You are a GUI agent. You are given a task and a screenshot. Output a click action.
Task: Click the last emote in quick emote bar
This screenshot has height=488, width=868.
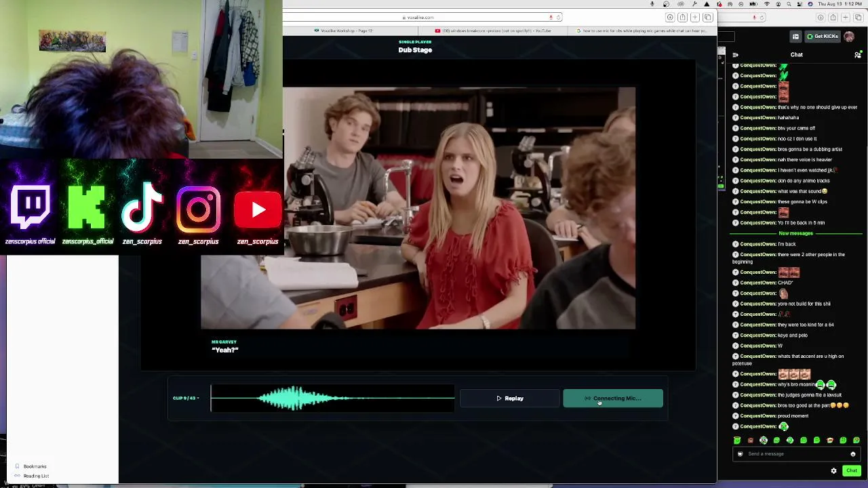tap(856, 441)
